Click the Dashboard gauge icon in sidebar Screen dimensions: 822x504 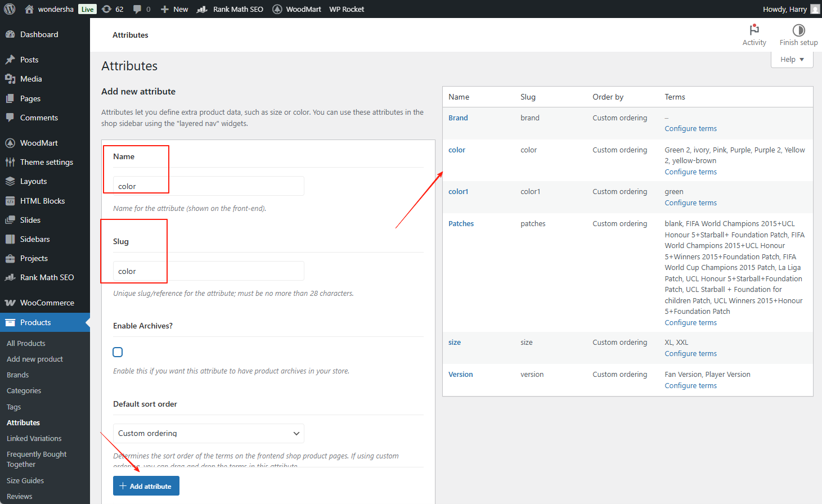(x=10, y=34)
